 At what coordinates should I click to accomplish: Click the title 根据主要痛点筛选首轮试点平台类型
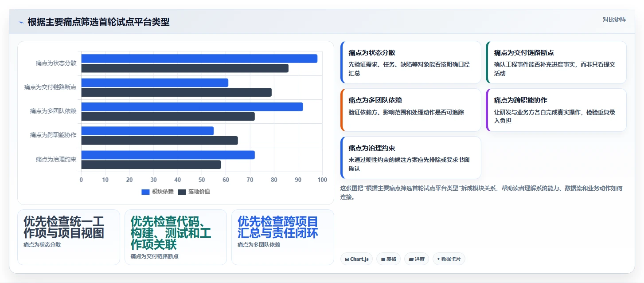pyautogui.click(x=98, y=22)
